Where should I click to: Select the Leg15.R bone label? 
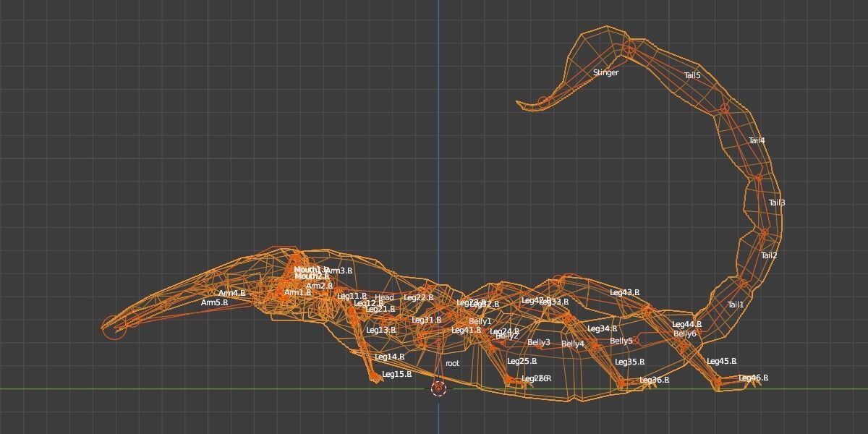[x=397, y=374]
